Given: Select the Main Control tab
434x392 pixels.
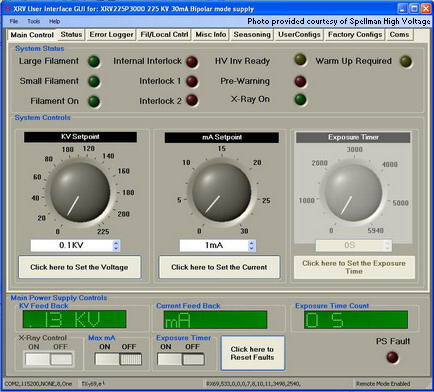Looking at the screenshot, I should [x=32, y=35].
